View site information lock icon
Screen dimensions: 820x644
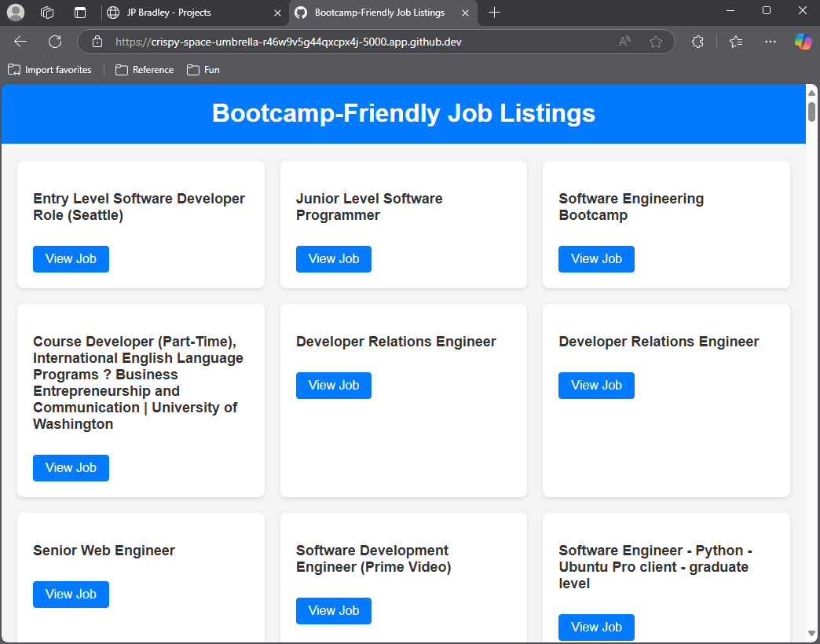97,42
